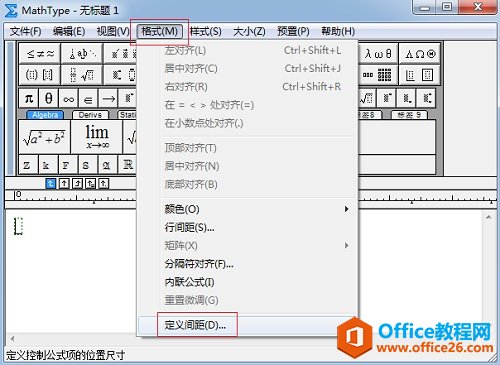This screenshot has height=365, width=500.
Task: Switch to the 标签 9 tab
Action: pos(409,115)
